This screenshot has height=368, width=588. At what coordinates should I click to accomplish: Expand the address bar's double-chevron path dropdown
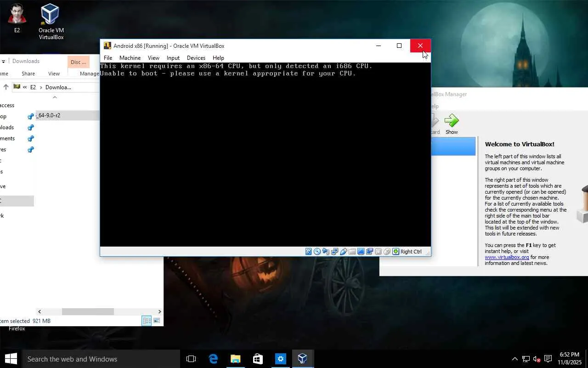click(25, 87)
